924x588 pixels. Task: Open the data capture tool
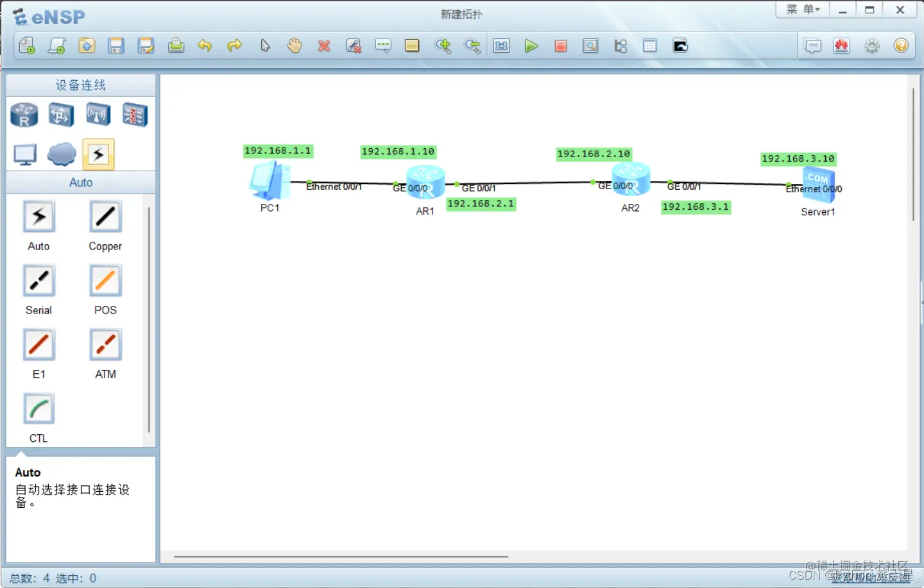coord(590,46)
